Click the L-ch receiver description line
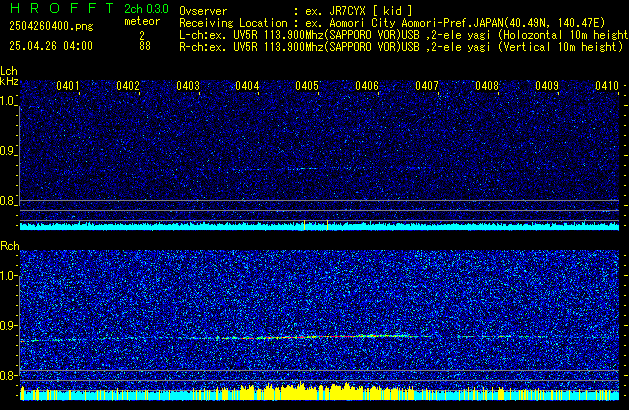The height and width of the screenshot is (410, 629). [x=404, y=35]
